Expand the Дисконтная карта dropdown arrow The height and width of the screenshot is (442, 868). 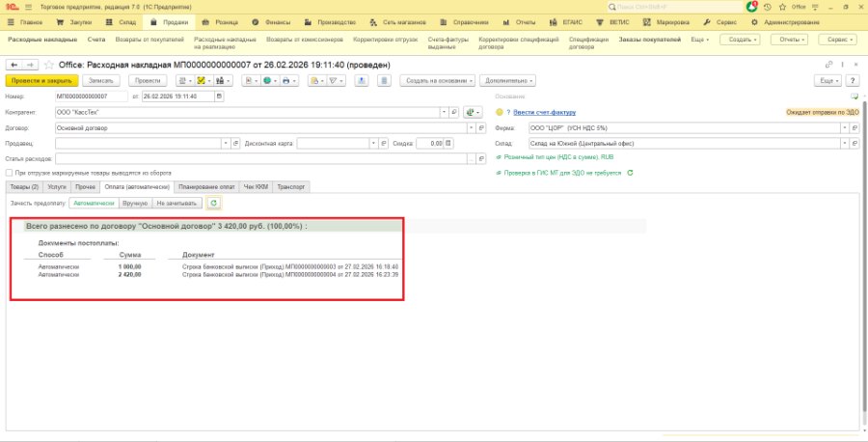(x=373, y=144)
